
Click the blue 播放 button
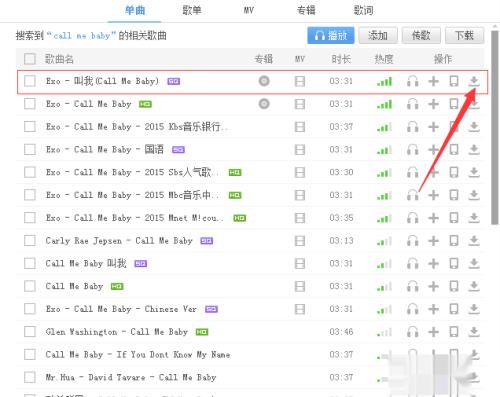point(331,35)
